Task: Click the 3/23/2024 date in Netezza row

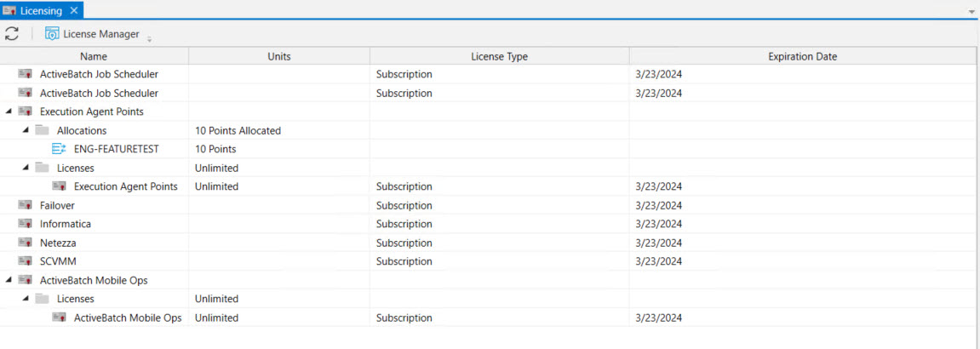Action: tap(658, 243)
